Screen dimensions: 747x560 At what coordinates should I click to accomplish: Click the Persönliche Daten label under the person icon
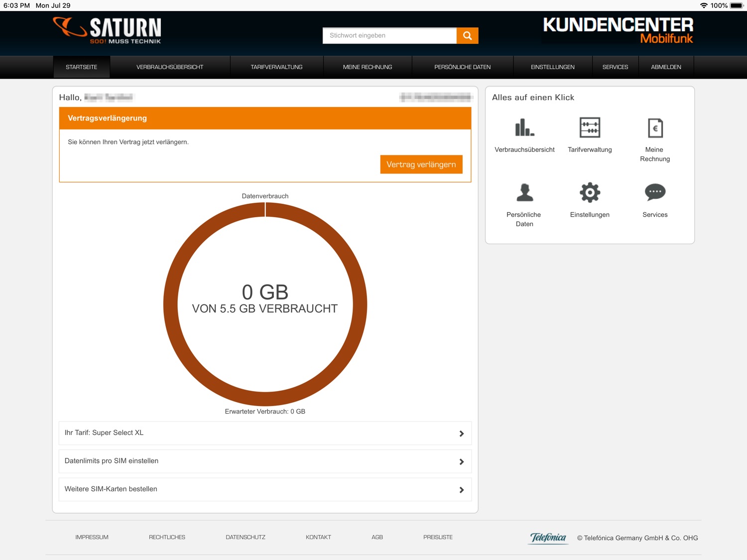pos(524,219)
